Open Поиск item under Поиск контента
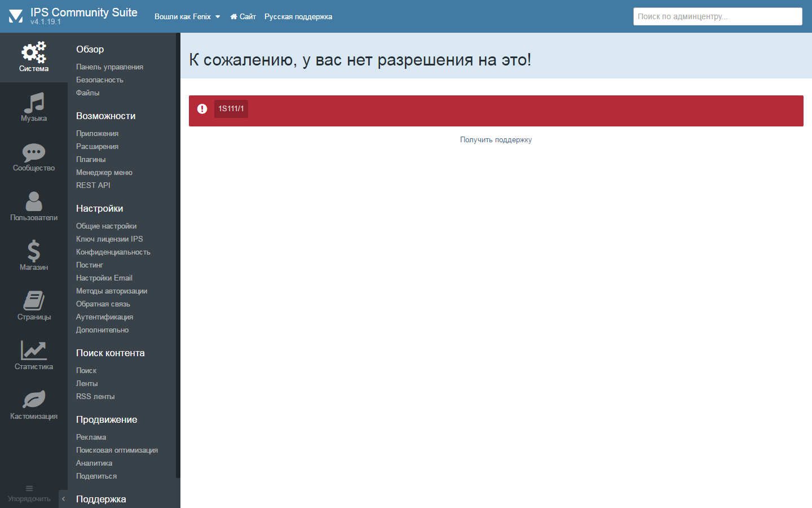The height and width of the screenshot is (508, 812). click(x=86, y=370)
